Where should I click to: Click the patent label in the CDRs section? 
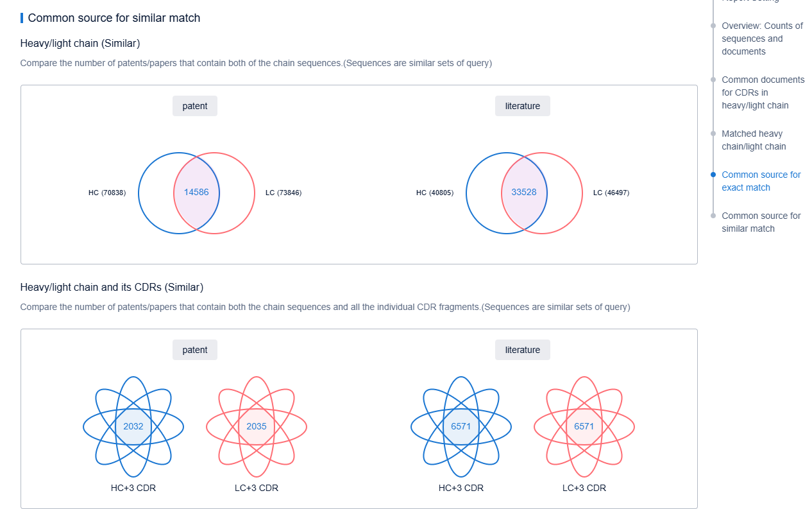(195, 350)
